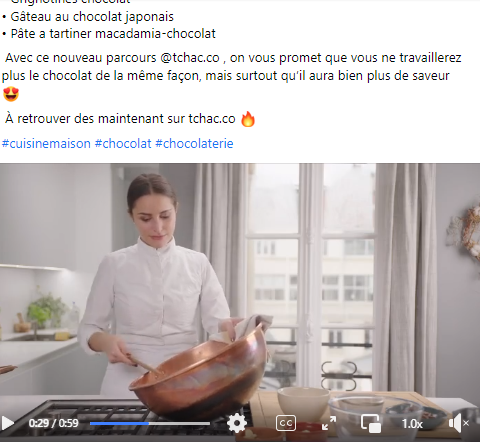
Task: Click the 'Pâte a tartiner macadamia-chocolat' line
Action: [113, 34]
